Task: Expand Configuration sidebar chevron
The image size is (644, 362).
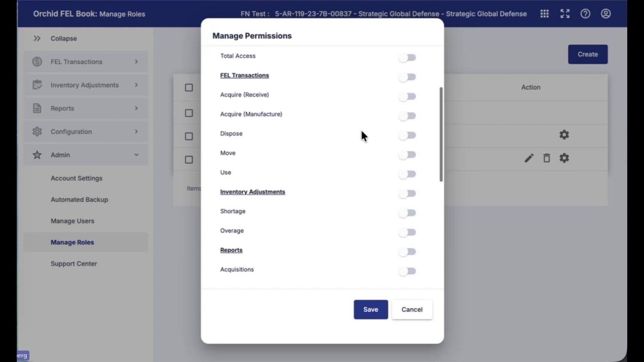Action: click(x=136, y=131)
